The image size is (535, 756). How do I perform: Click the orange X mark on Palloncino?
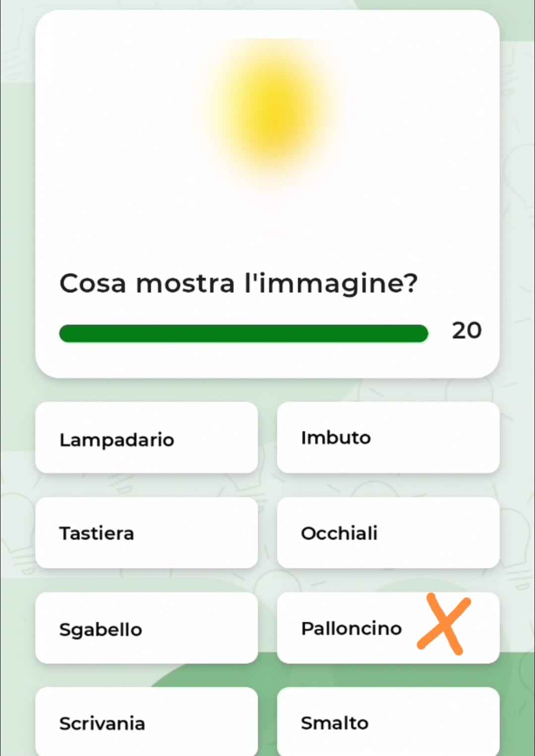tap(443, 624)
